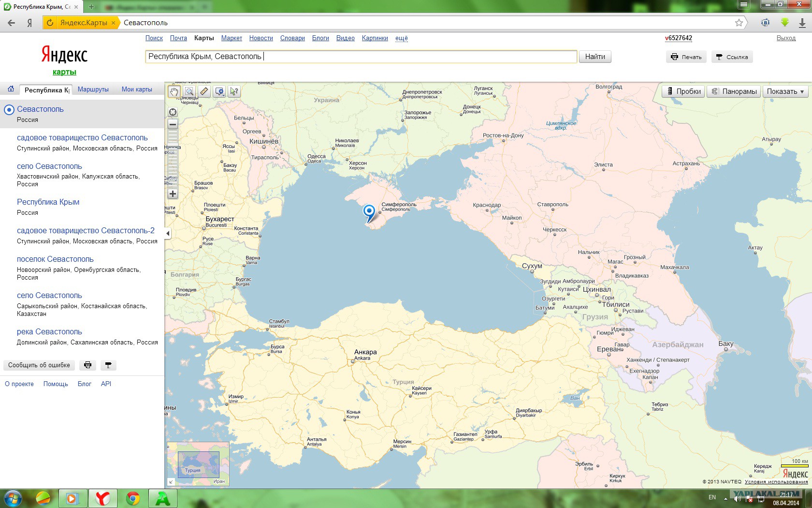Open the Республика Крым result

(48, 202)
